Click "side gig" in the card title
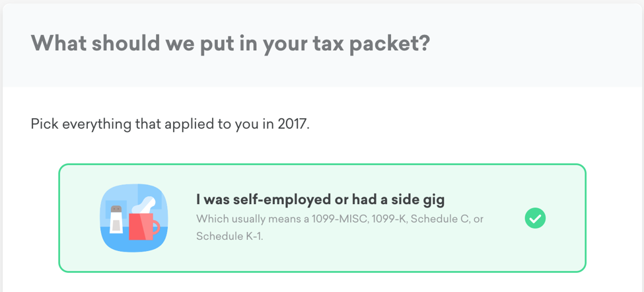The image size is (644, 292). tap(423, 199)
